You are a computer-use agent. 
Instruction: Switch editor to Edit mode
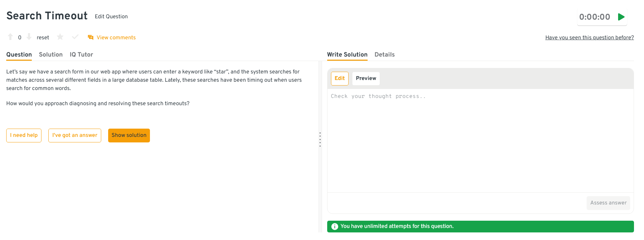point(340,78)
